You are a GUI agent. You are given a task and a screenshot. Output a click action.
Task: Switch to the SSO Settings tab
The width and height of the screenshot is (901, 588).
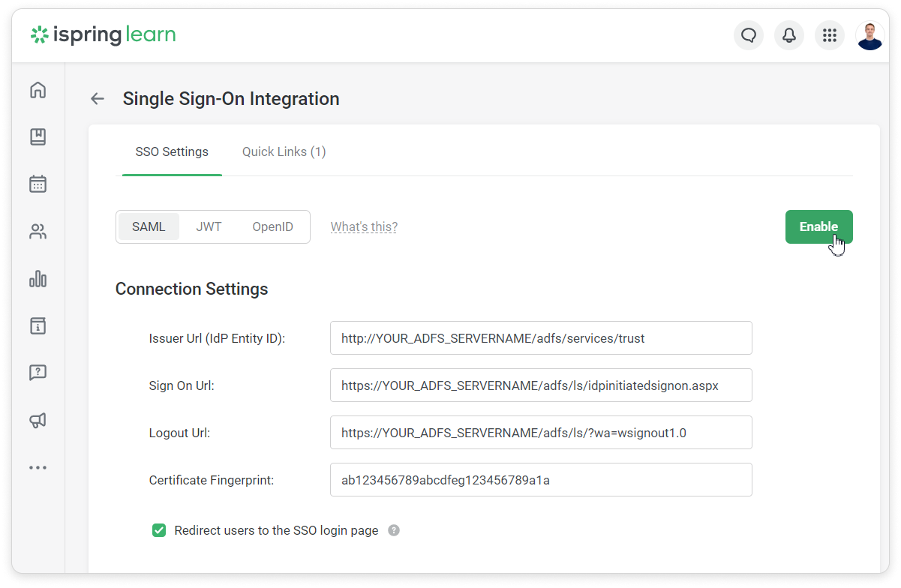point(171,151)
